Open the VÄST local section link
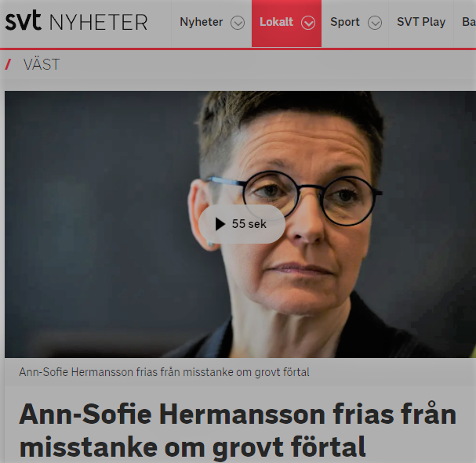476x463 pixels. click(42, 64)
